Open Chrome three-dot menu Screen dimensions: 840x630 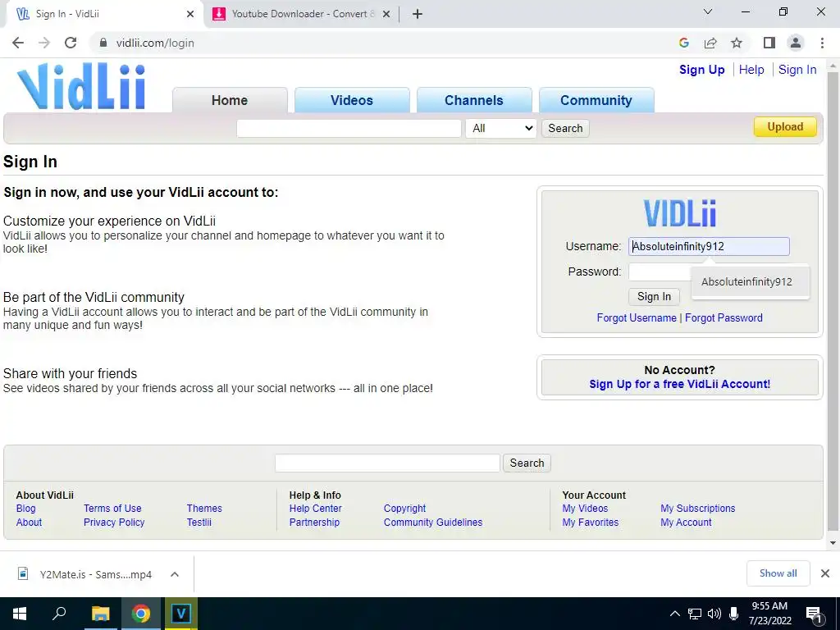[822, 43]
